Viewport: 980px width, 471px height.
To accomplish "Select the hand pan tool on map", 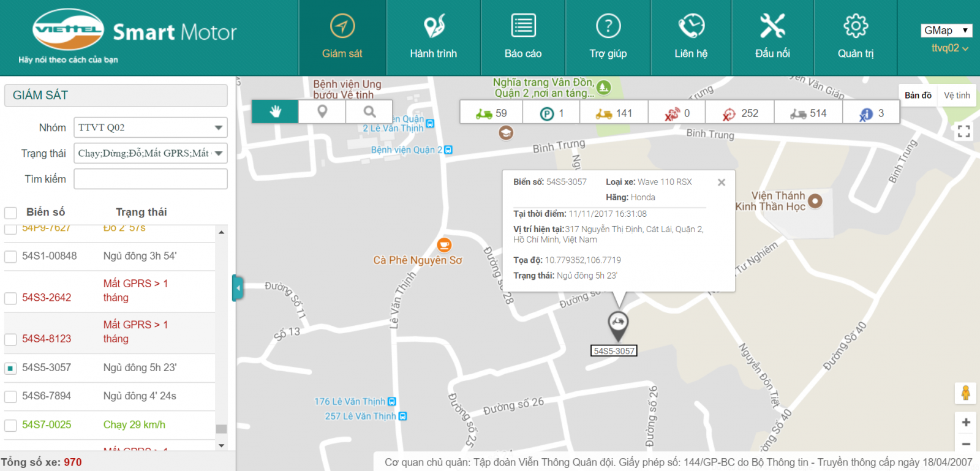I will 275,111.
